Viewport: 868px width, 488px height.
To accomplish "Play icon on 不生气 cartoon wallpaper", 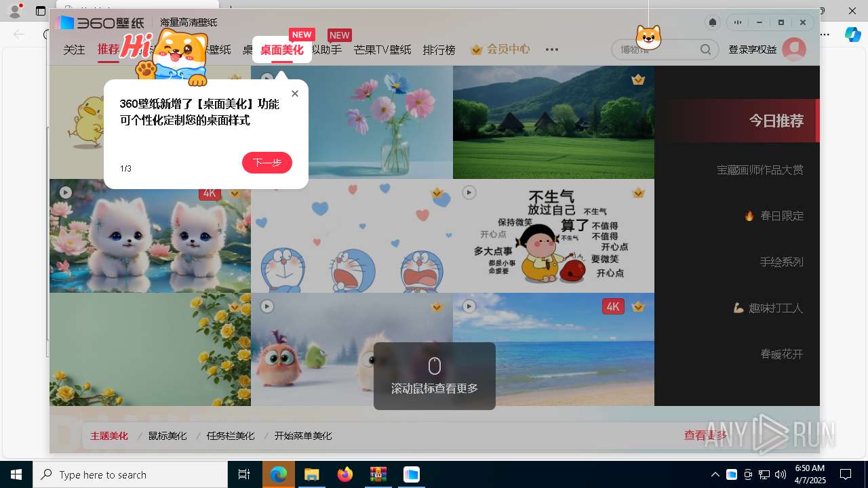I will pos(469,192).
